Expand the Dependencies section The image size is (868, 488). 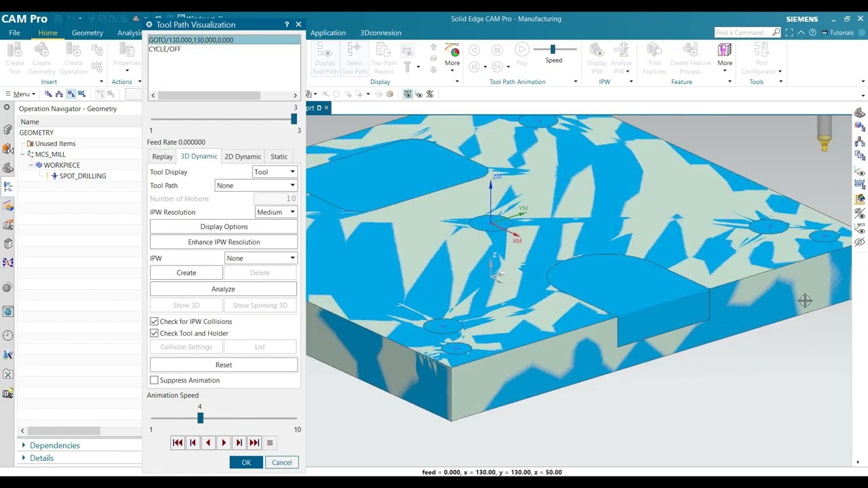pos(24,445)
